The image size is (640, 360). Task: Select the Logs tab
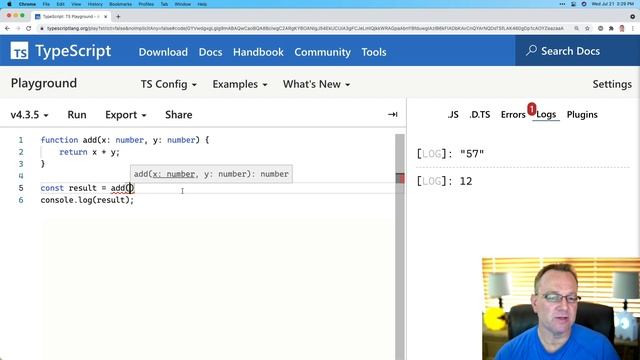click(x=546, y=115)
